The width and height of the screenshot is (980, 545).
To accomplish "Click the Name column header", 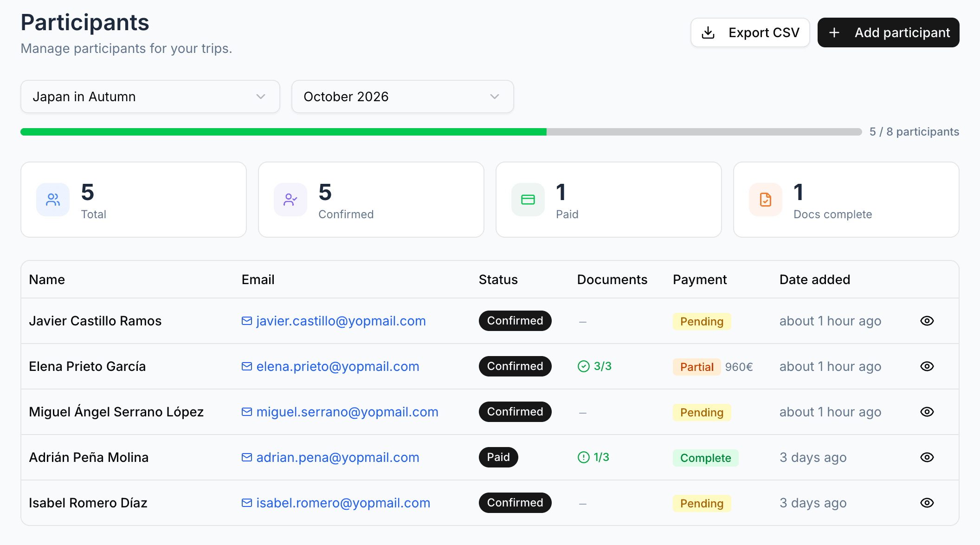I will pyautogui.click(x=47, y=279).
